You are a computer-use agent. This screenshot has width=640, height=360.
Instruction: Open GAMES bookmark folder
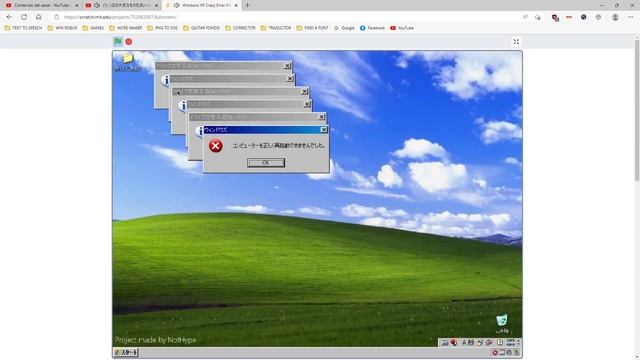93,28
